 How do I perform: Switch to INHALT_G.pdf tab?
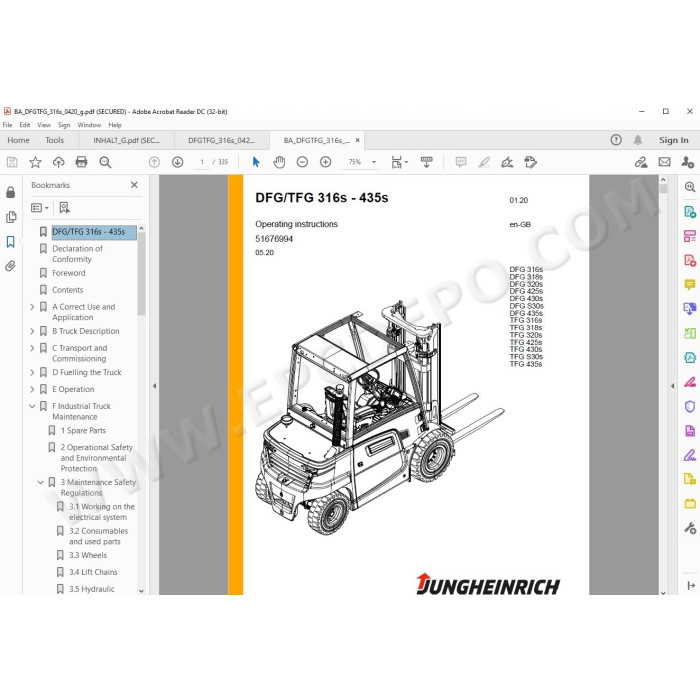point(126,140)
